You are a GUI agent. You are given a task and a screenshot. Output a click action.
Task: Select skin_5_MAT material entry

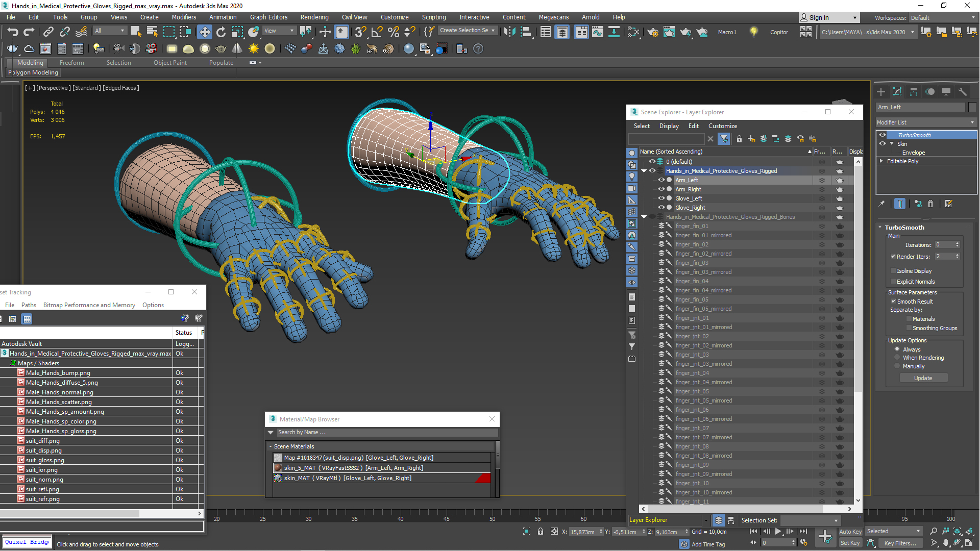tap(382, 468)
